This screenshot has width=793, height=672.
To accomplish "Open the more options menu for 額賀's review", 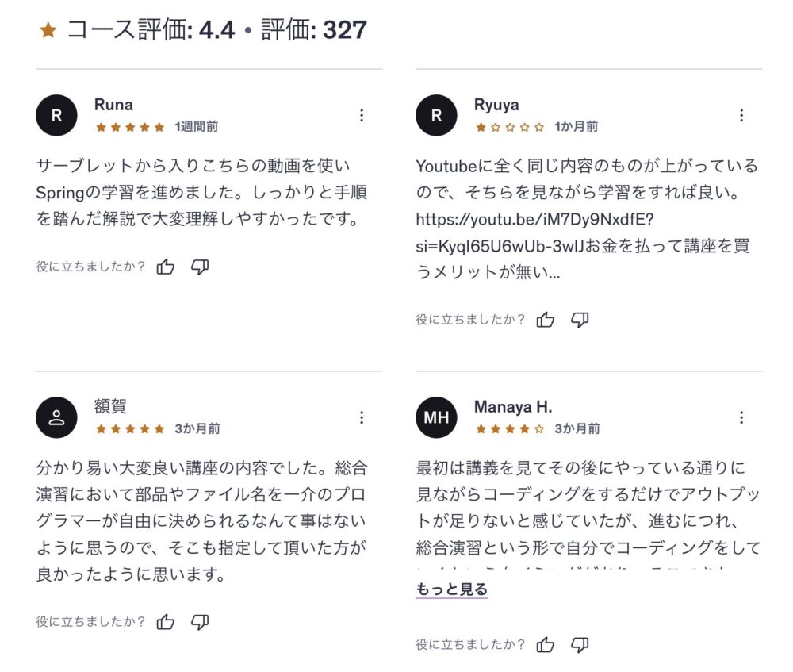I will [x=362, y=417].
